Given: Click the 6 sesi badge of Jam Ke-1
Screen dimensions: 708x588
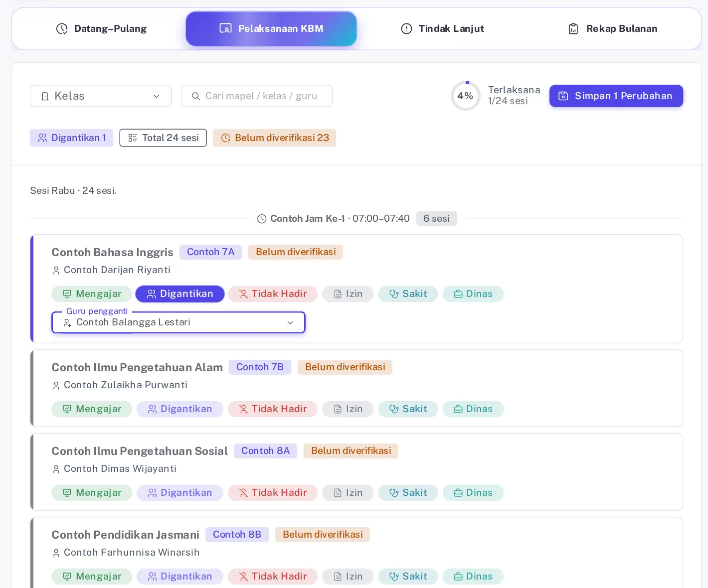Looking at the screenshot, I should coord(437,219).
